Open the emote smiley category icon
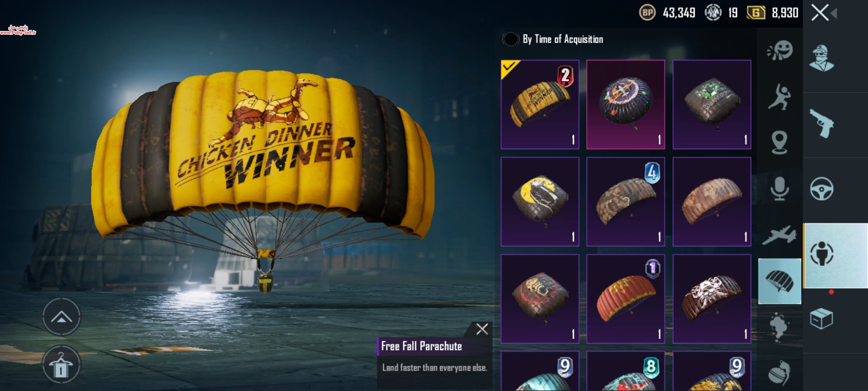Screen dimensions: 868x391 point(780,50)
